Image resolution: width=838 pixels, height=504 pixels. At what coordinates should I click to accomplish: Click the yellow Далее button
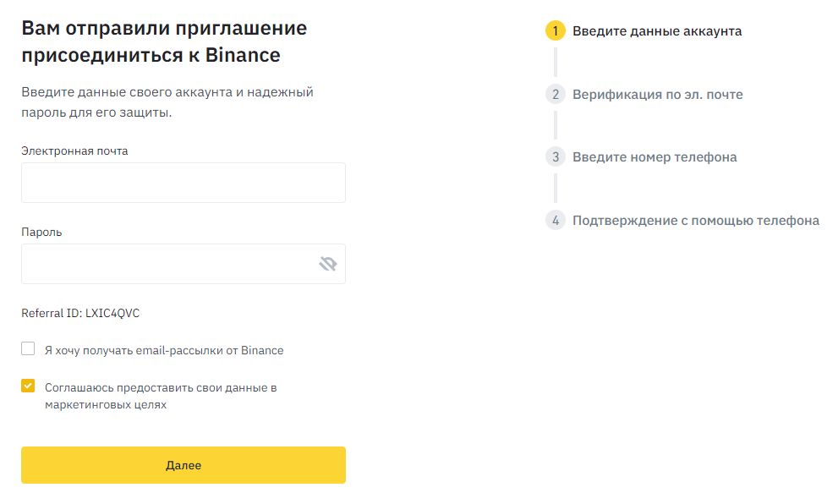click(183, 465)
